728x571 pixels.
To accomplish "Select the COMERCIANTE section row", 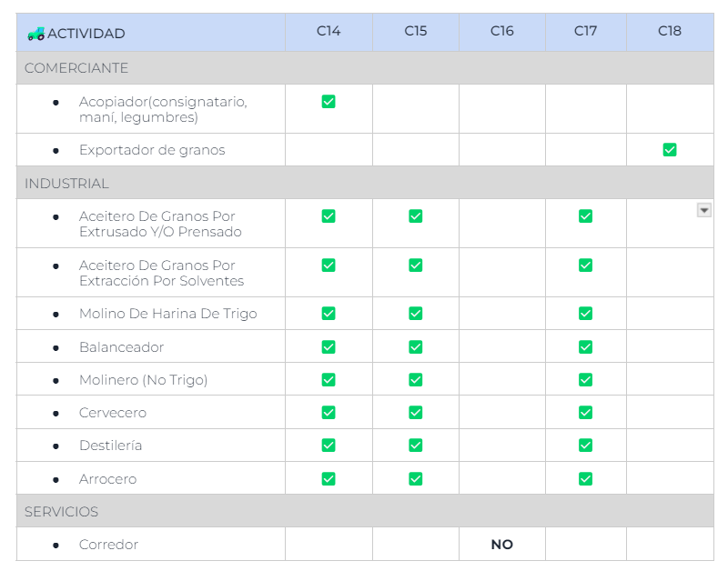I will click(x=76, y=68).
